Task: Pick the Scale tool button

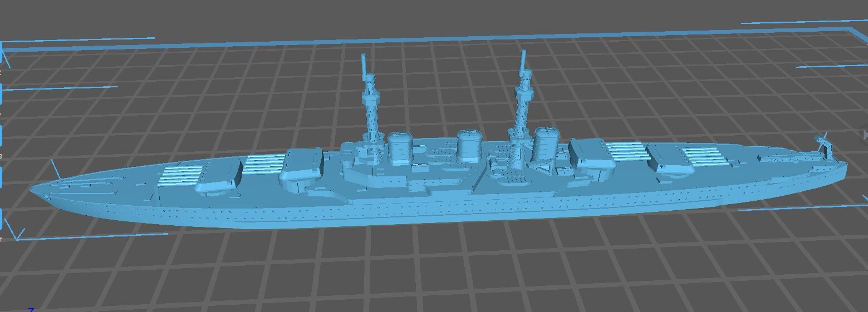Action: (1, 176)
